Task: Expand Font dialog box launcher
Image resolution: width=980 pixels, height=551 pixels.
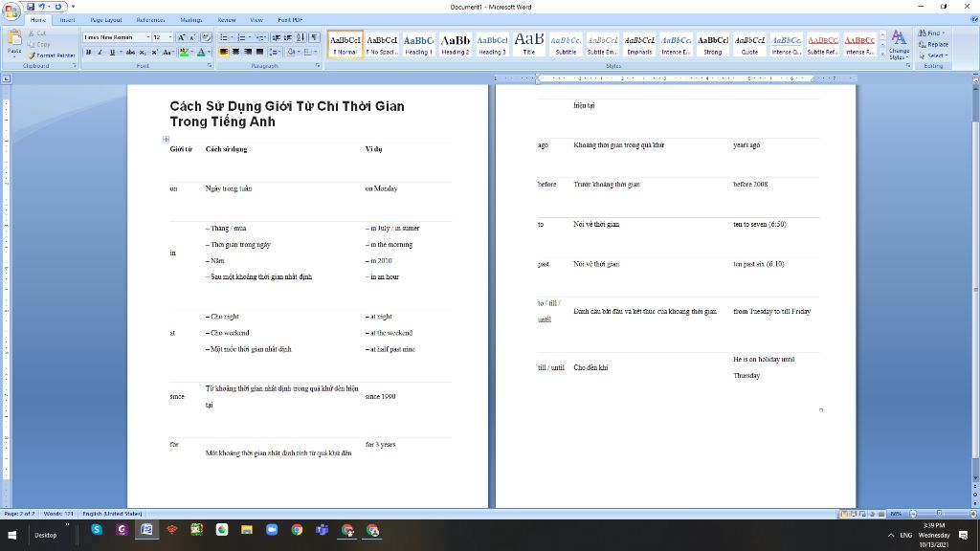Action: (x=210, y=66)
